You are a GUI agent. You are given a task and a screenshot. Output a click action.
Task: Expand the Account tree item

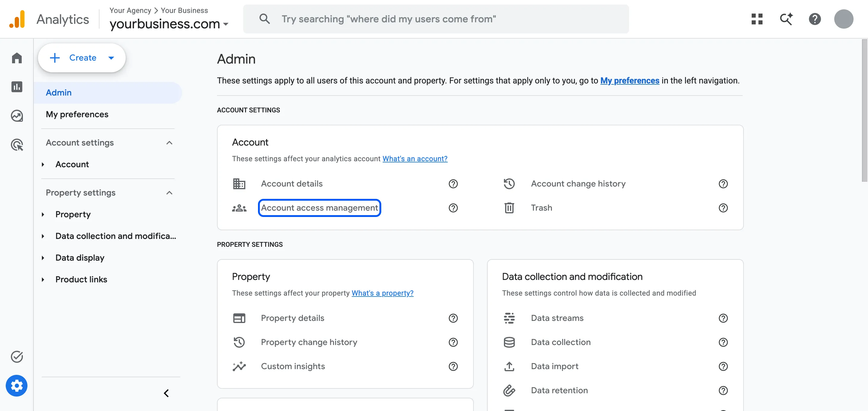coord(43,165)
